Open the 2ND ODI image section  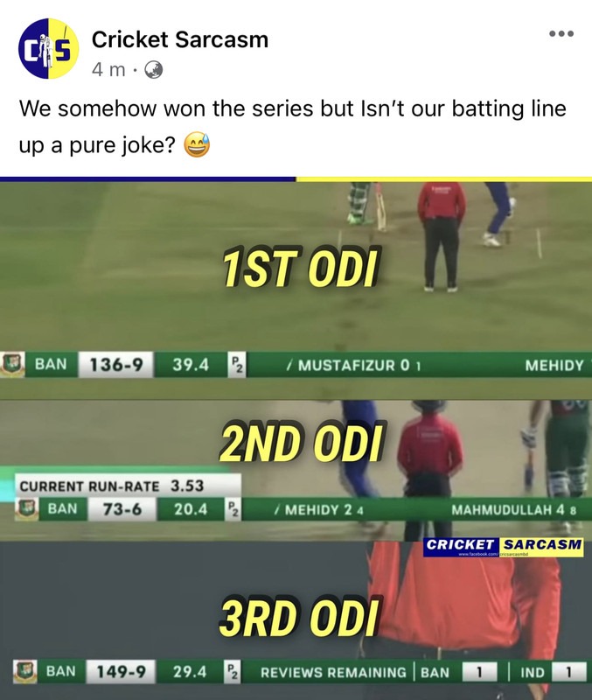(x=296, y=471)
